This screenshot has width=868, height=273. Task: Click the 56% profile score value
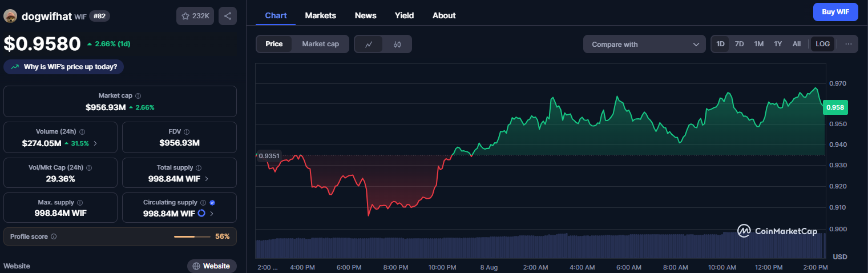(223, 236)
